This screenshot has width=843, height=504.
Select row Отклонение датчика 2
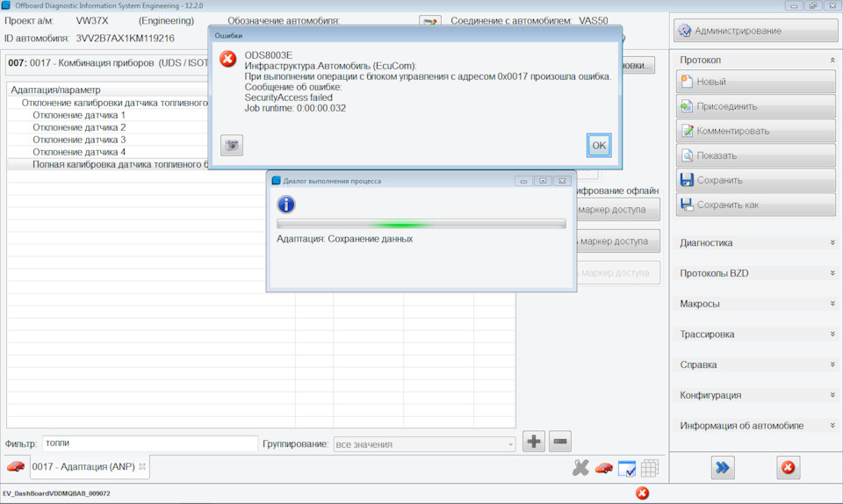107,127
